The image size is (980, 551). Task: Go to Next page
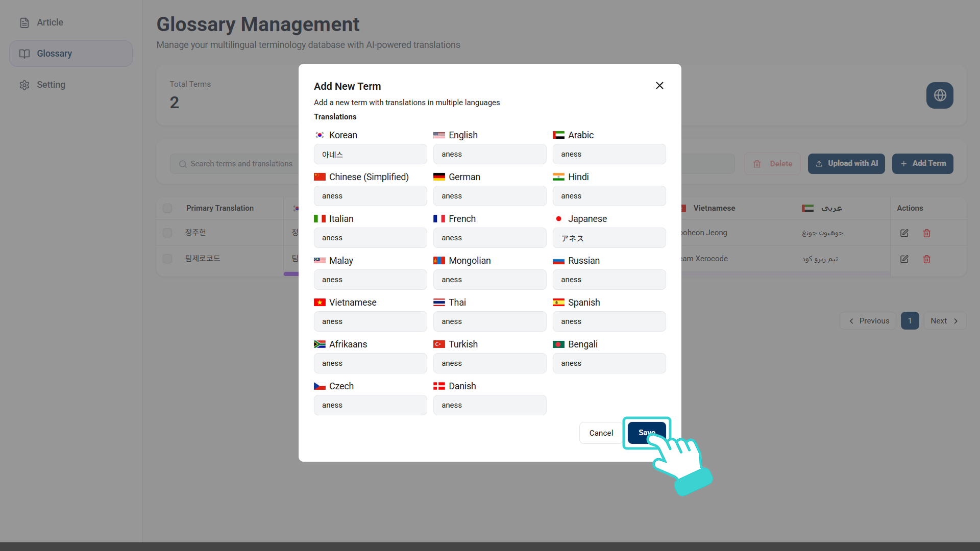[x=944, y=321]
